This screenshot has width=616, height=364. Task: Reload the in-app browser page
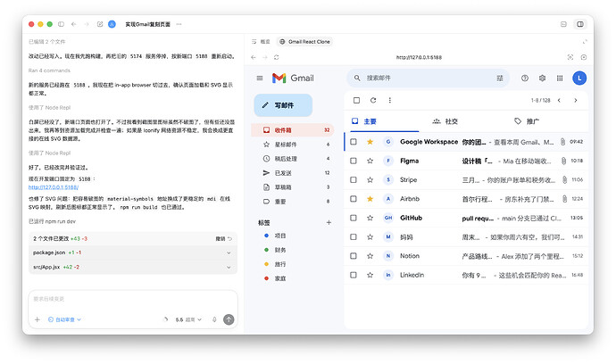coord(277,57)
